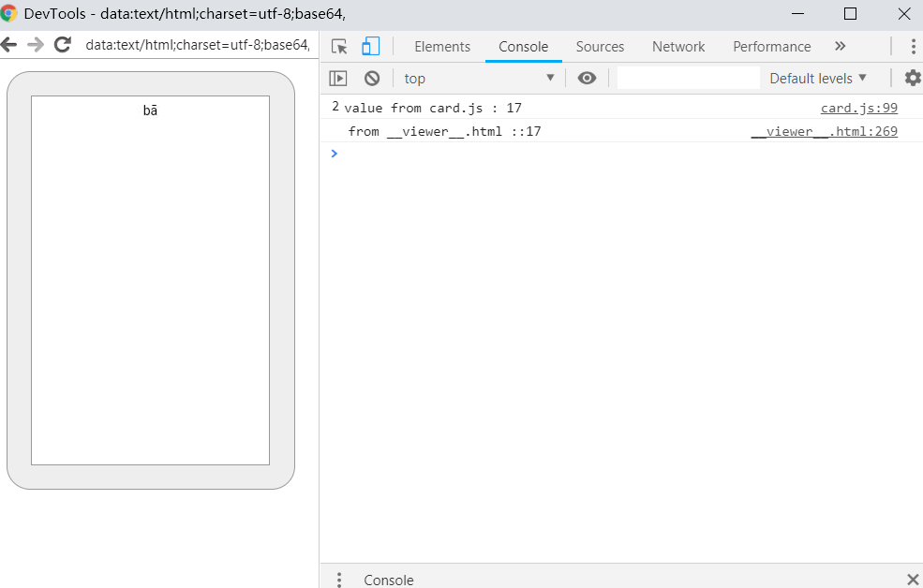The height and width of the screenshot is (588, 923).
Task: Open the Performance tab
Action: point(772,47)
